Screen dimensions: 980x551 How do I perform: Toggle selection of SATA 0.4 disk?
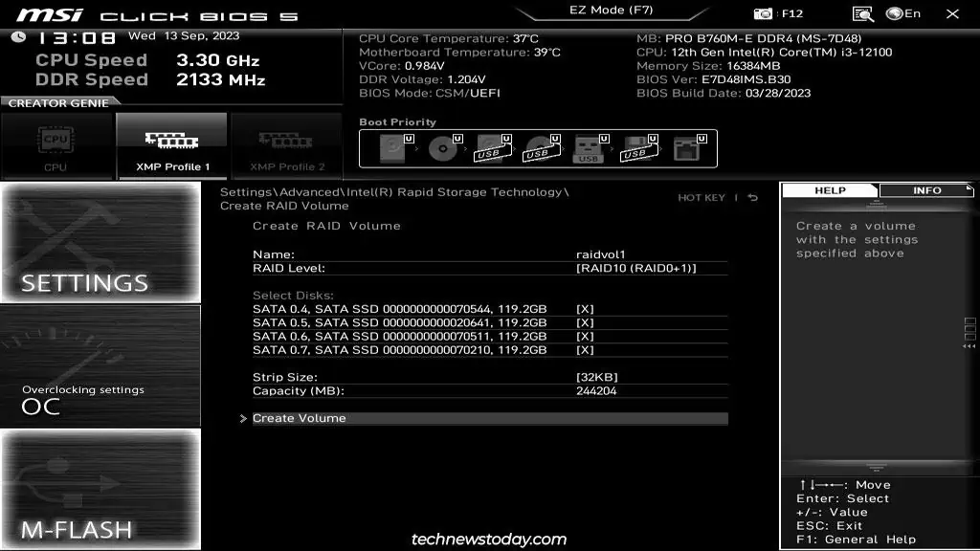[585, 310]
